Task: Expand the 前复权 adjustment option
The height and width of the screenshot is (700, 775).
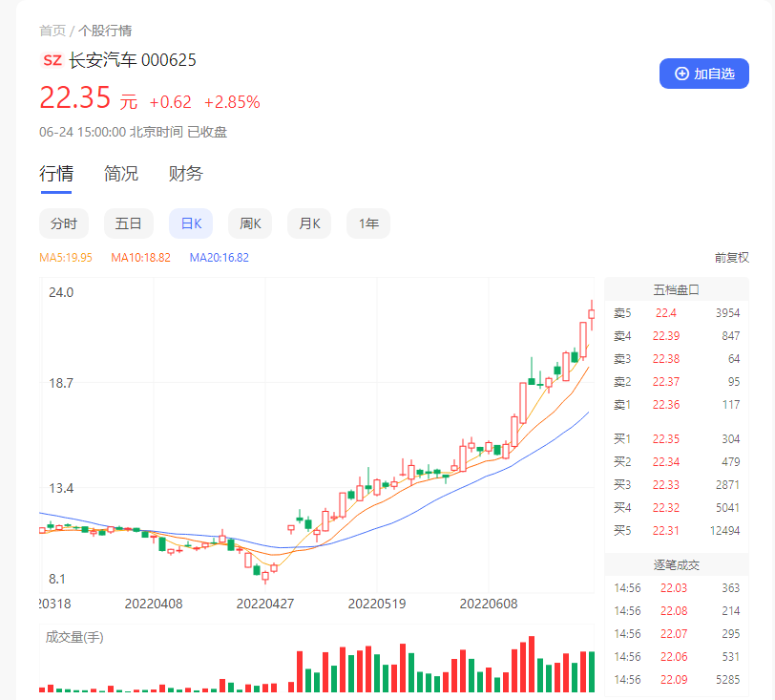Action: pyautogui.click(x=732, y=258)
